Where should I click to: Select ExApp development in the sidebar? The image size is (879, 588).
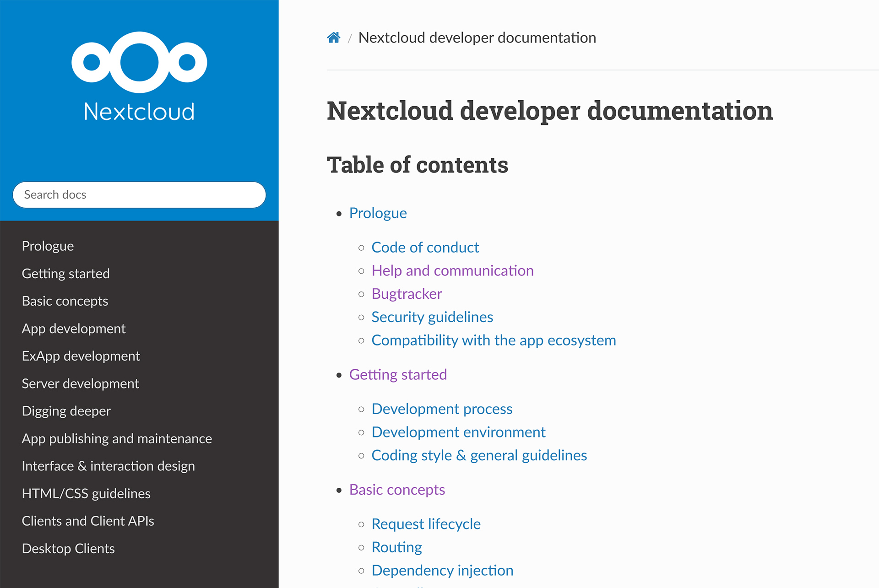click(x=81, y=356)
